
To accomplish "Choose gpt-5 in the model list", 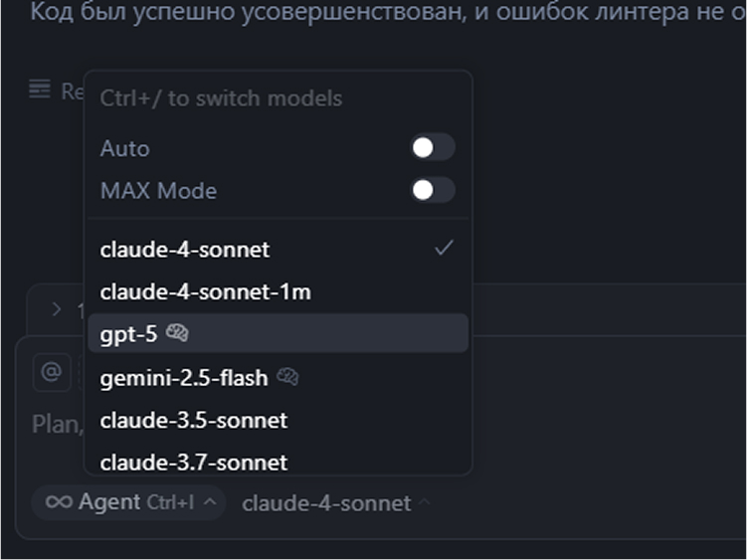I will pyautogui.click(x=129, y=334).
